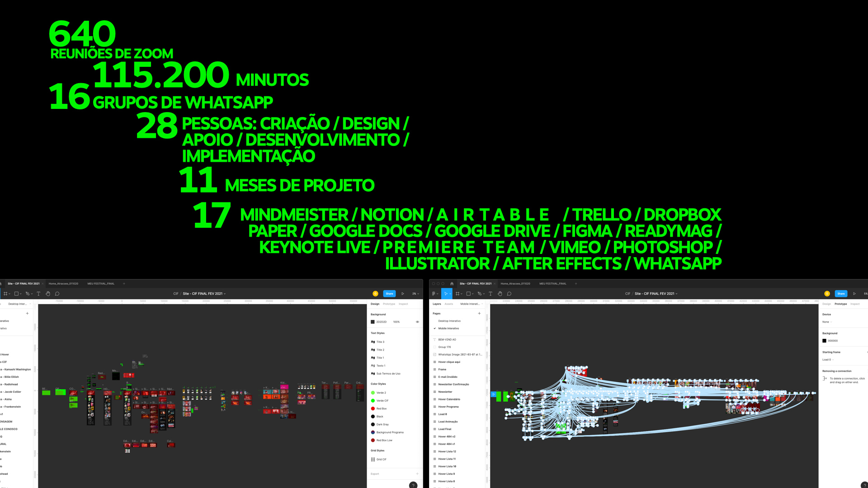This screenshot has height=488, width=868.
Task: Select the Rectangle shape tool in right Figma window
Action: coord(468,294)
